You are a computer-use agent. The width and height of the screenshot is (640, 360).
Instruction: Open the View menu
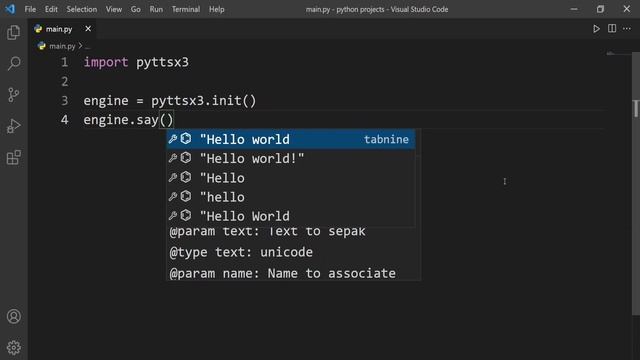click(113, 9)
